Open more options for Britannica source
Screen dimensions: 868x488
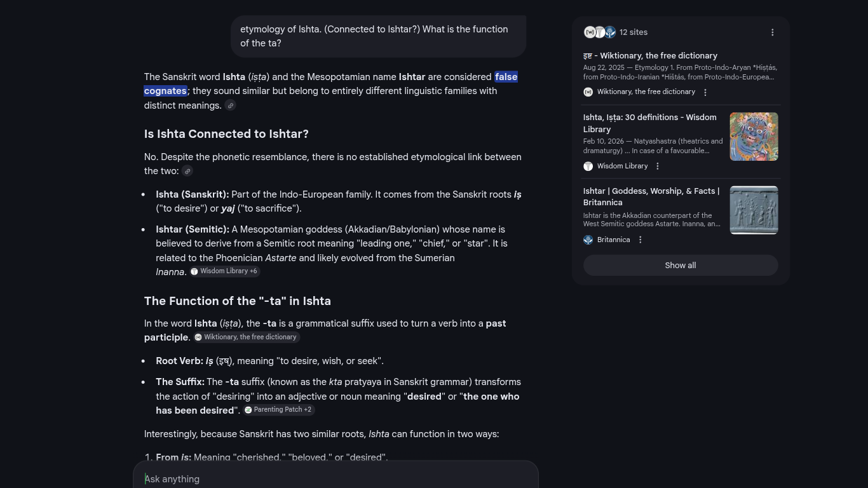click(640, 240)
